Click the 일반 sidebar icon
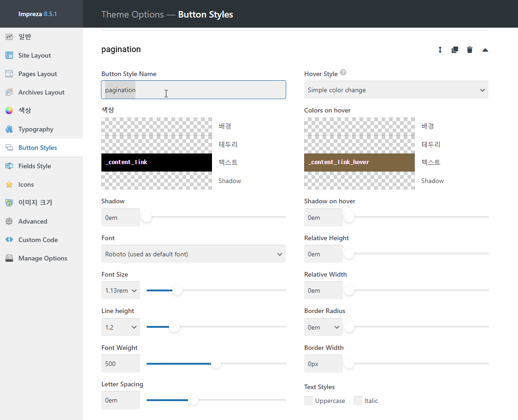 [x=9, y=37]
